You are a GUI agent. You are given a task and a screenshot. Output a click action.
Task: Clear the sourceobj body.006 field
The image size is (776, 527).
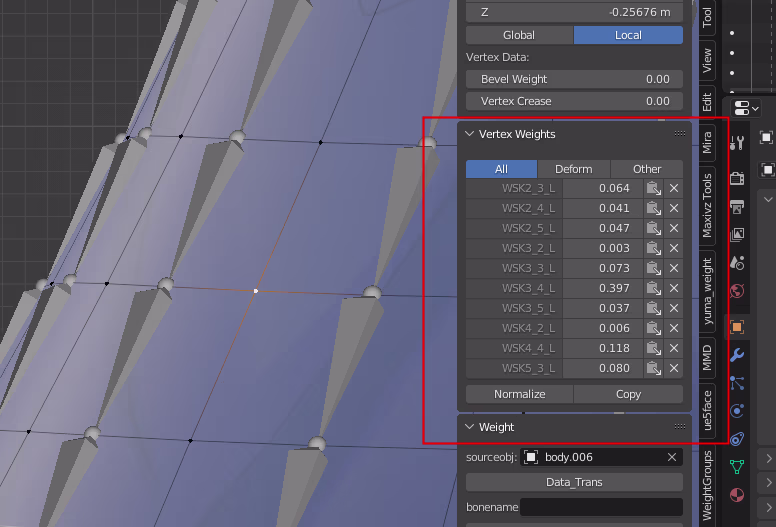672,457
